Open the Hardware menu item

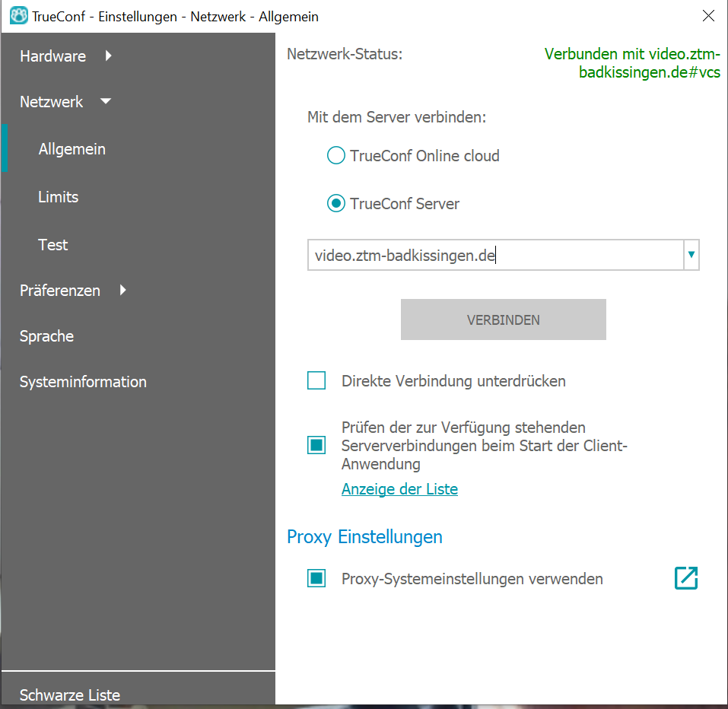click(53, 56)
